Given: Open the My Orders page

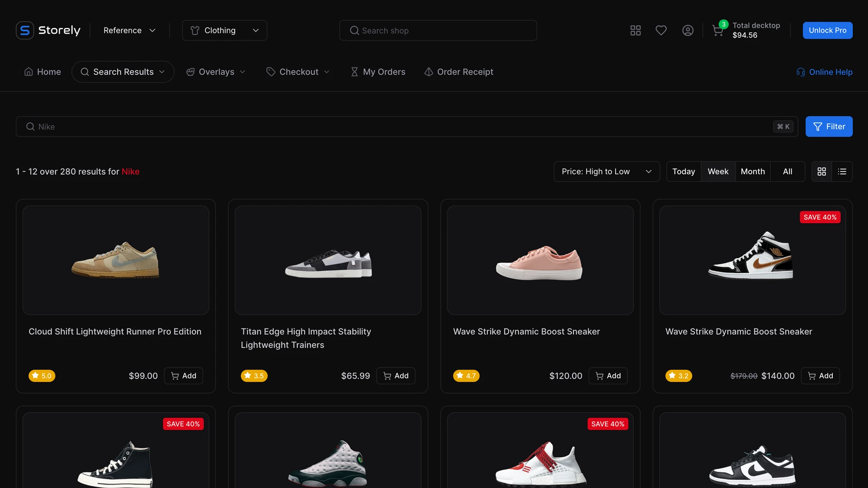Looking at the screenshot, I should point(378,72).
